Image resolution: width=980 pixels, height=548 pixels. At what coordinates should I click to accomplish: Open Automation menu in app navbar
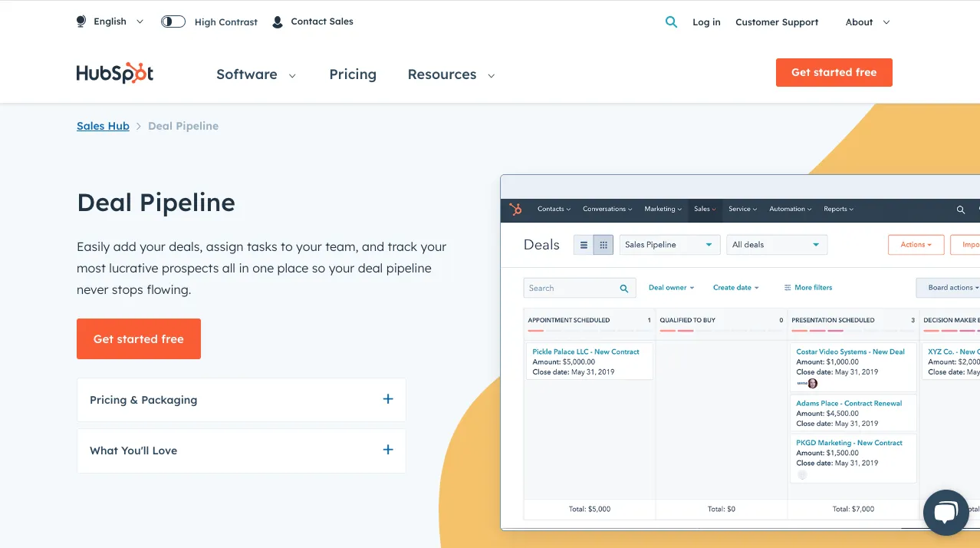790,209
